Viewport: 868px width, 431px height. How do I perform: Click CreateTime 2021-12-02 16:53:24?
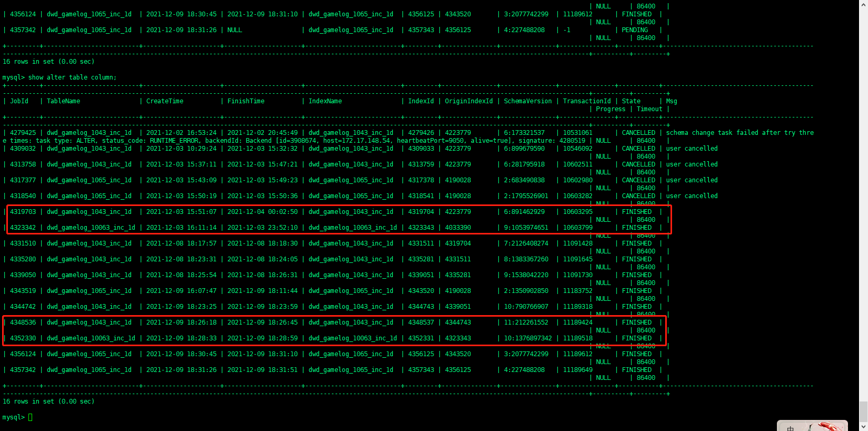pyautogui.click(x=181, y=133)
